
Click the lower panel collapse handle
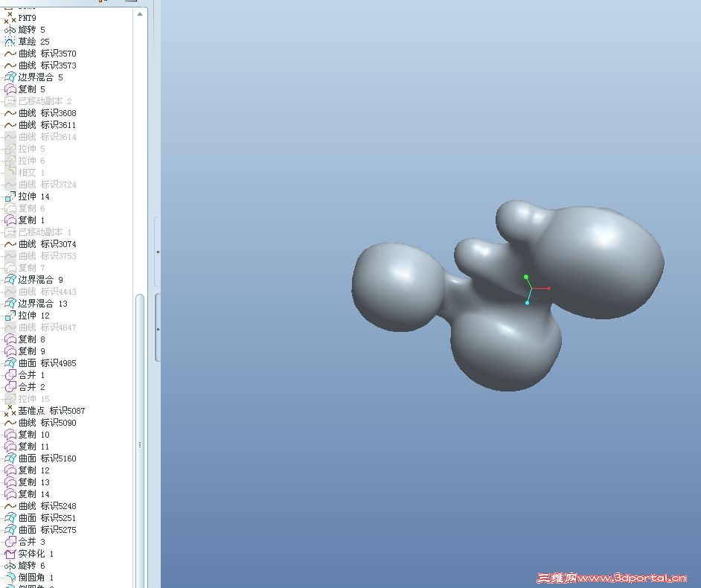[157, 327]
